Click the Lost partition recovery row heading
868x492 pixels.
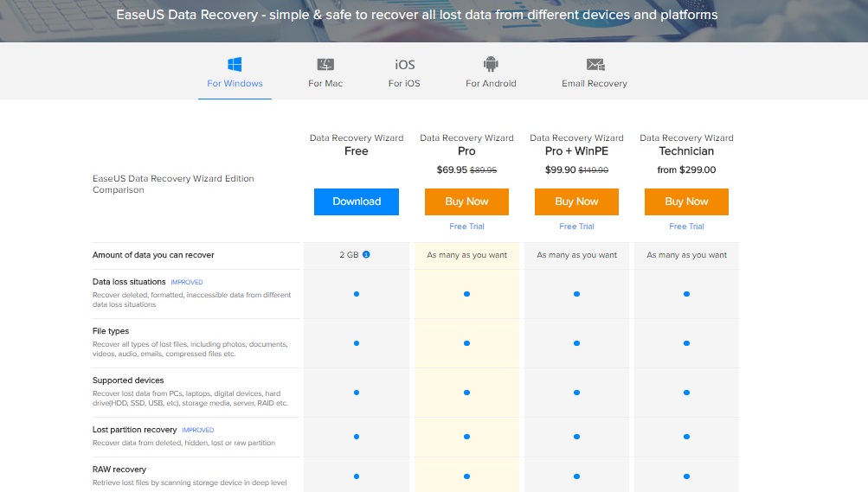pos(134,430)
